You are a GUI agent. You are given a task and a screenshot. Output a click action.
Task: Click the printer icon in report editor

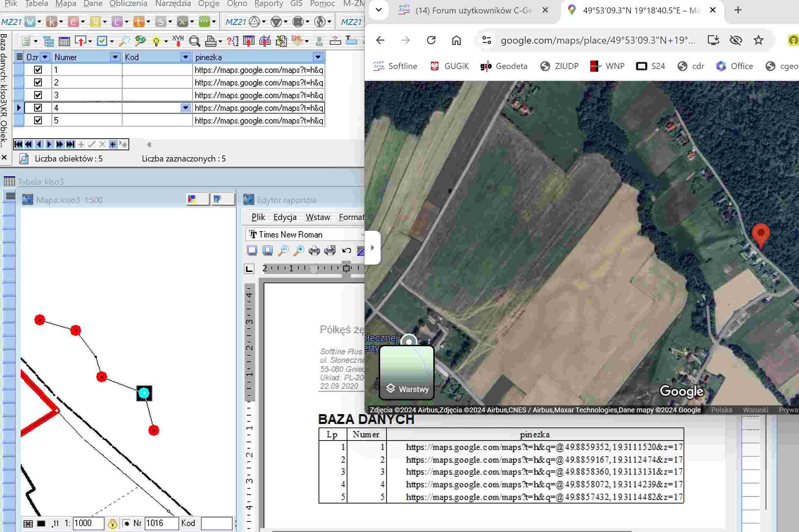click(314, 251)
